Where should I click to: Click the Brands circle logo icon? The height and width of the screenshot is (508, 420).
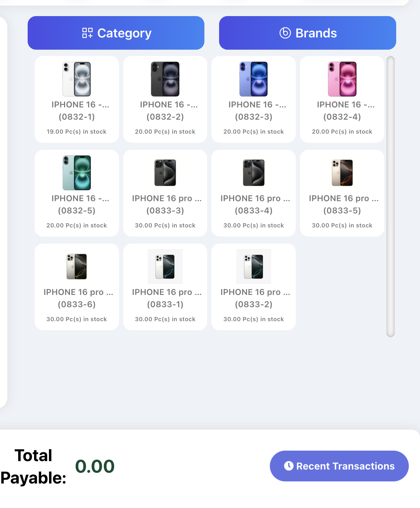click(x=285, y=33)
